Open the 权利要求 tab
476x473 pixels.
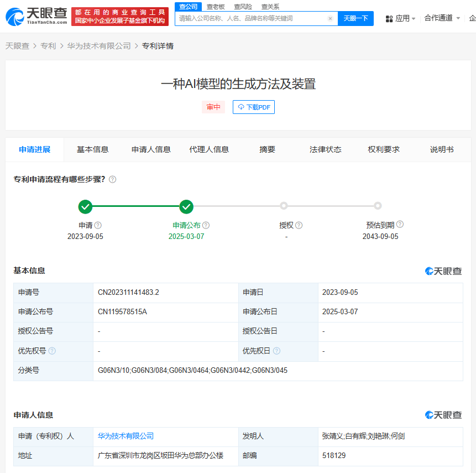tap(384, 149)
